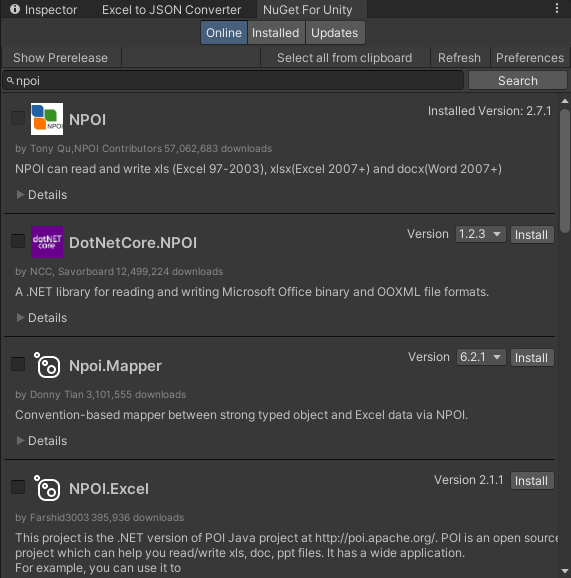Click the DotNetCore.NPOI purple logo icon

click(47, 242)
